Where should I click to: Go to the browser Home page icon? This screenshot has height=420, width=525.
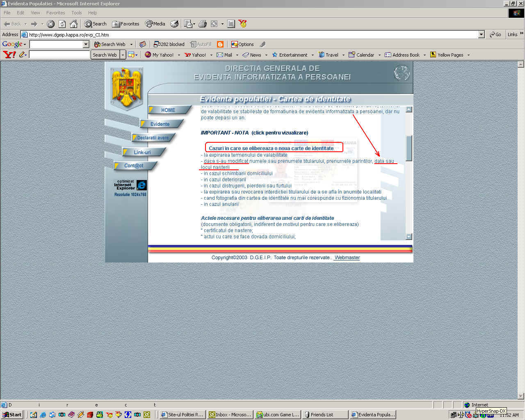coord(73,24)
